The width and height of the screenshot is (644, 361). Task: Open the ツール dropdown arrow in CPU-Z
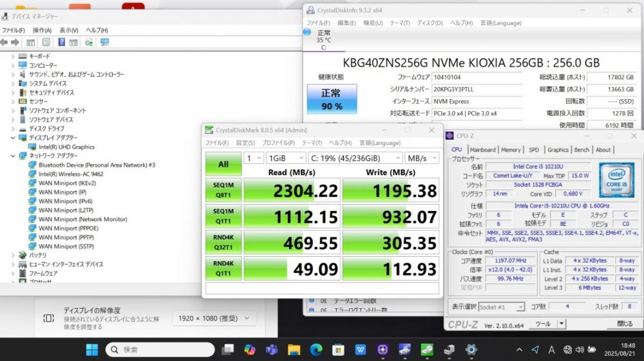pos(562,324)
